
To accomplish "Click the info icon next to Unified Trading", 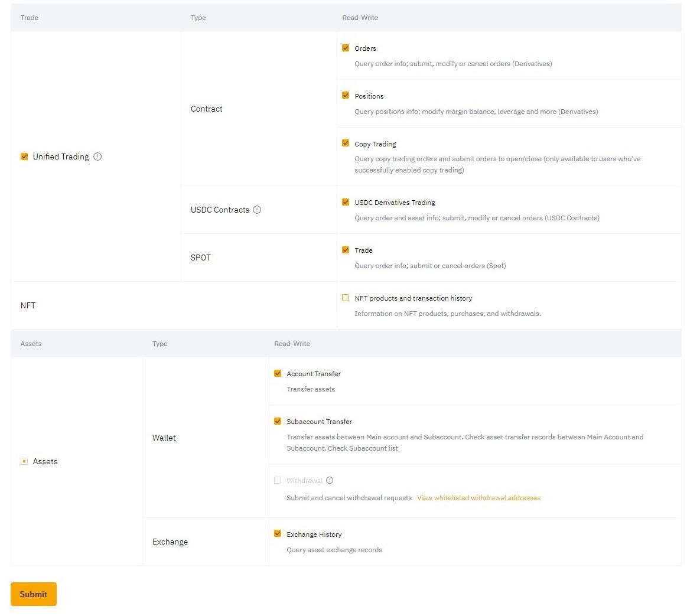I will click(97, 157).
